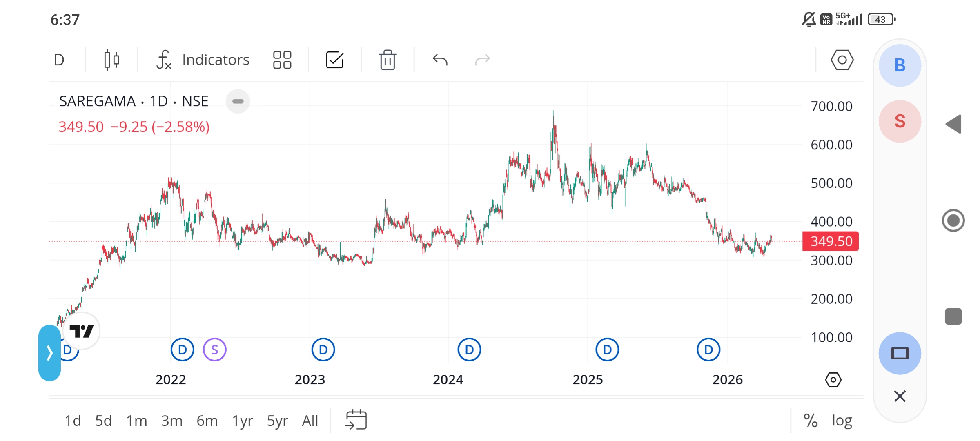Toggle percent scale on price axis
980x441 pixels.
click(x=811, y=421)
